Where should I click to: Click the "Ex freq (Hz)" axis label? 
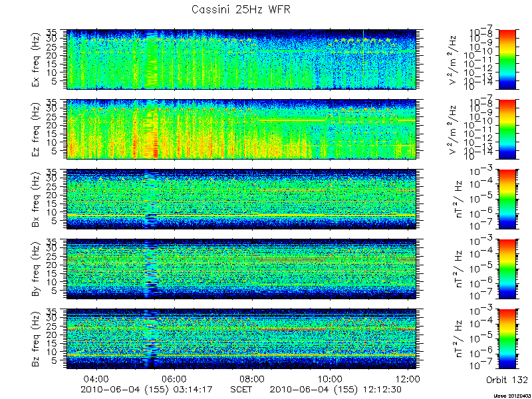(x=36, y=60)
